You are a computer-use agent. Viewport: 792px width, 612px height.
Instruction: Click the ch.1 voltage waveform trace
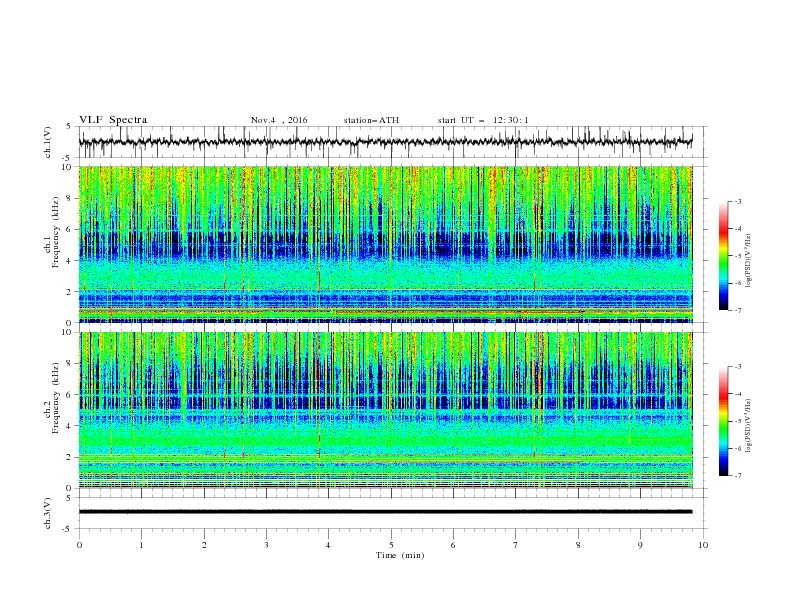click(x=385, y=142)
